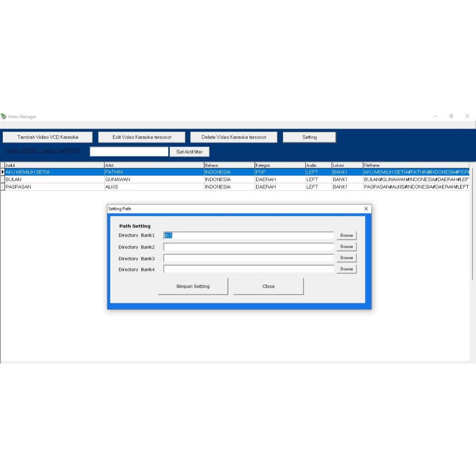Click the Directory Bank2 path field
Image resolution: width=476 pixels, height=476 pixels.
249,247
